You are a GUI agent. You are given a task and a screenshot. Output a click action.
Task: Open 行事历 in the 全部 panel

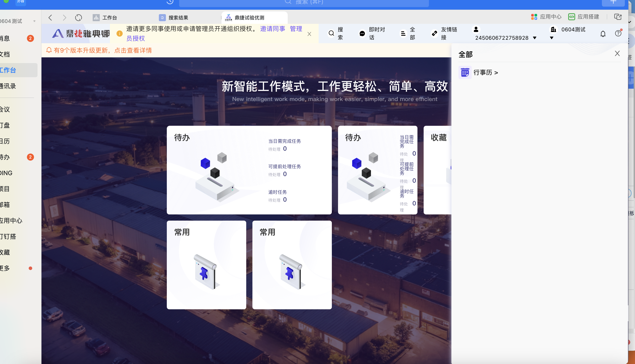(485, 73)
